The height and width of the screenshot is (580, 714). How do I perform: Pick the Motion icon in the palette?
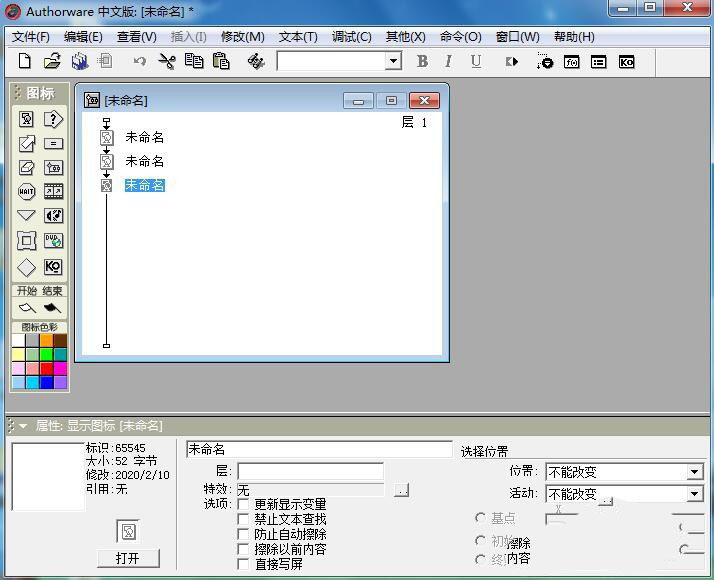point(26,143)
